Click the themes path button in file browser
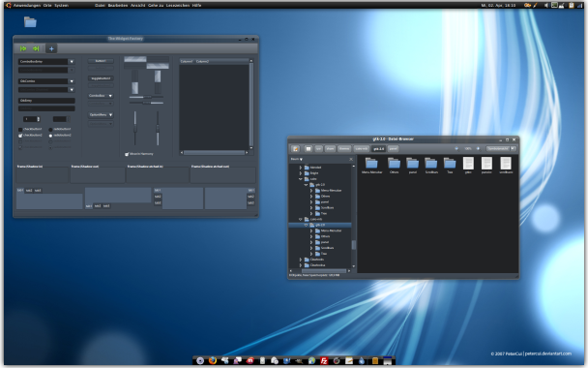Image resolution: width=588 pixels, height=368 pixels. (344, 149)
